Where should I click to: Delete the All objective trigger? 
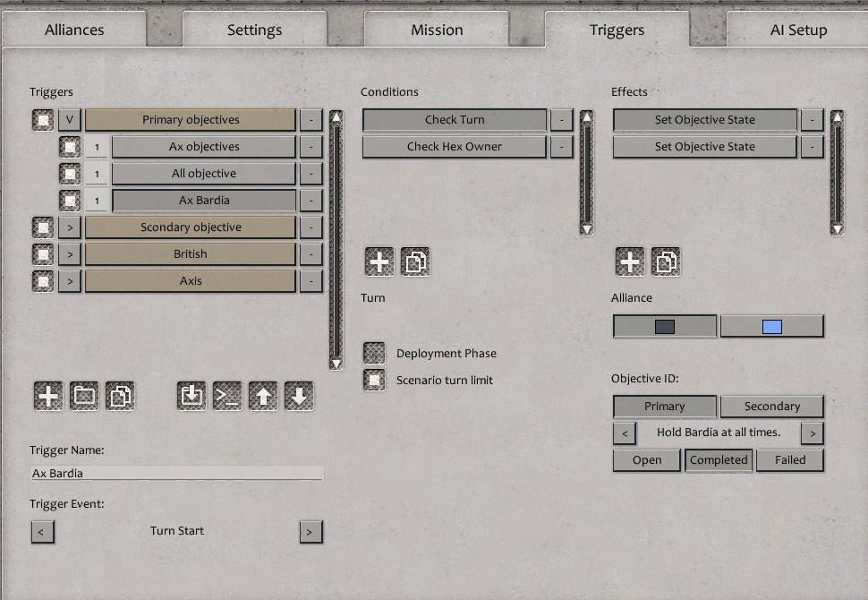pos(311,174)
